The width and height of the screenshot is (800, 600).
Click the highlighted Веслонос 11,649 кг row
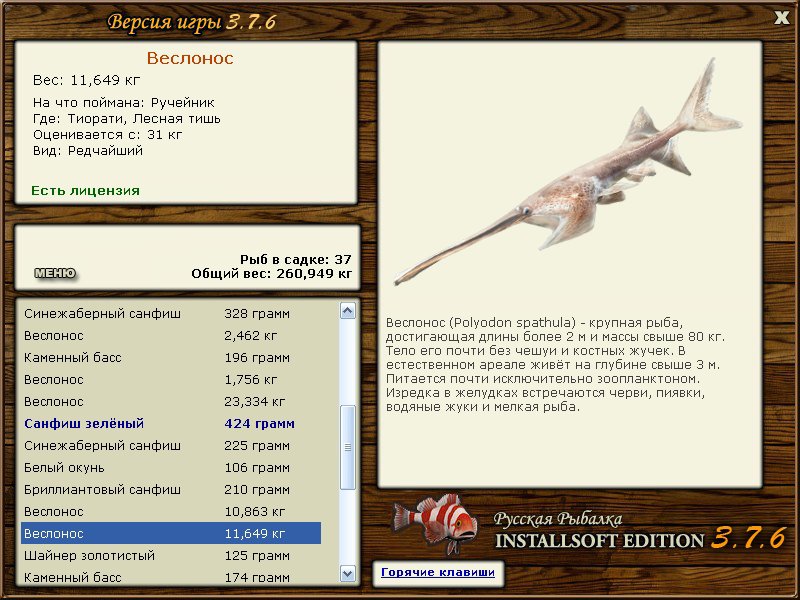pyautogui.click(x=171, y=533)
